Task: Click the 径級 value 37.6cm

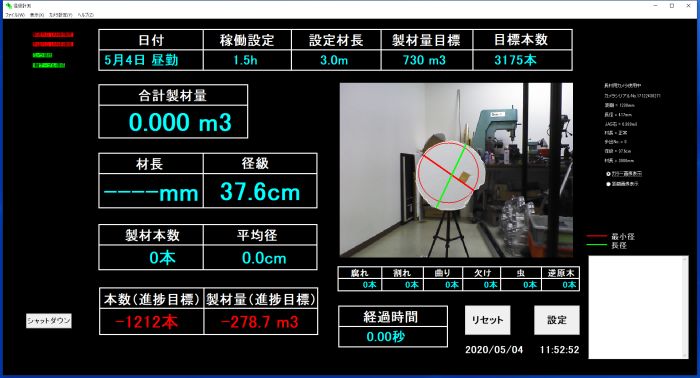Action: click(260, 192)
